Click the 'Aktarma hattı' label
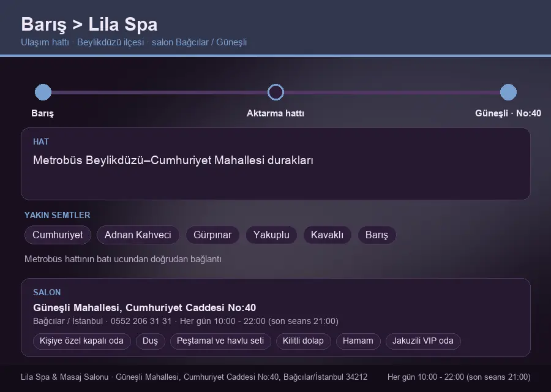This screenshot has width=551, height=392. click(x=275, y=113)
